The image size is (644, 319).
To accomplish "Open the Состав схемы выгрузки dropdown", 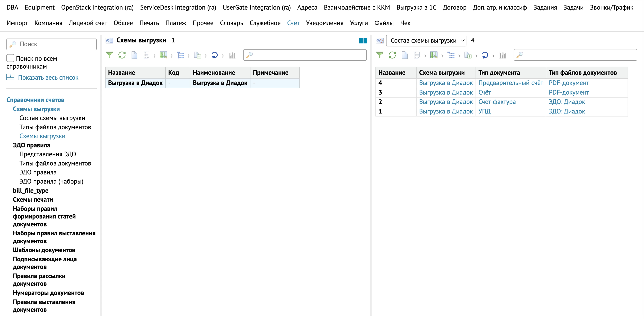I will (x=426, y=40).
